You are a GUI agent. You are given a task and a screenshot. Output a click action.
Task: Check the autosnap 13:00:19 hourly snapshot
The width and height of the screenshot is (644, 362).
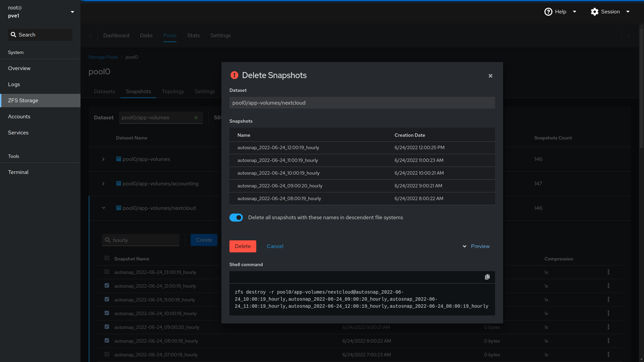click(x=107, y=272)
